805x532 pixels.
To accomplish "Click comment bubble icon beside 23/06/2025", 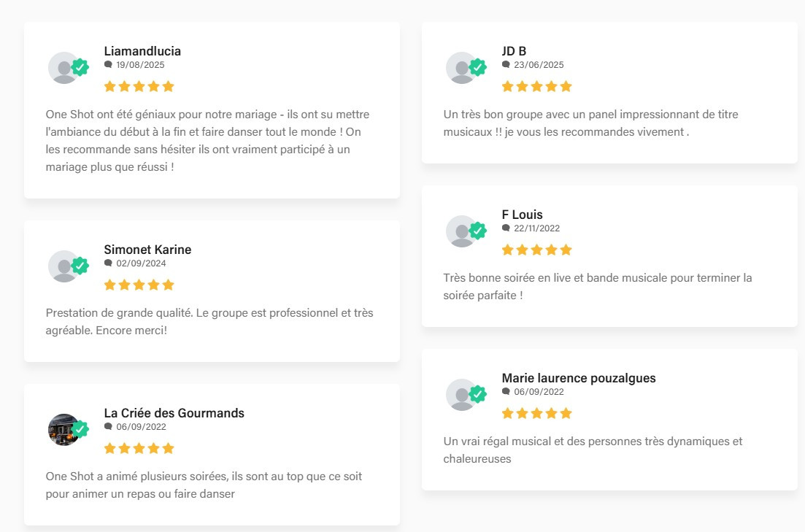I will 507,64.
